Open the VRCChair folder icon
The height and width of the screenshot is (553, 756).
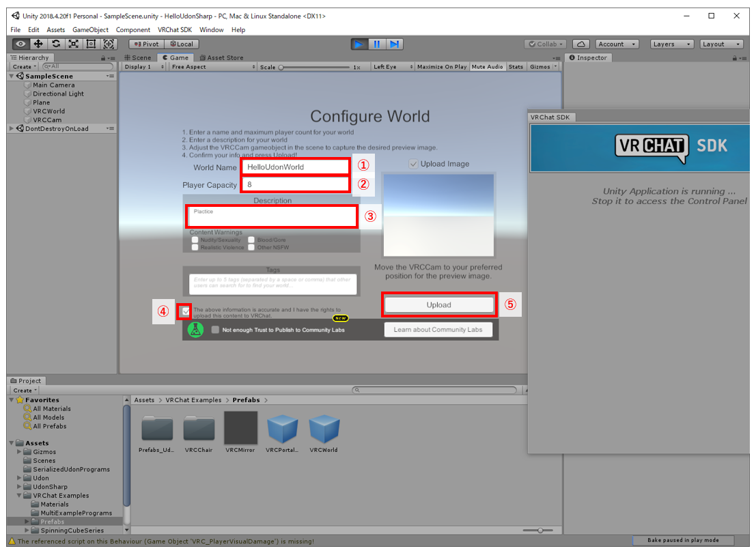[199, 428]
